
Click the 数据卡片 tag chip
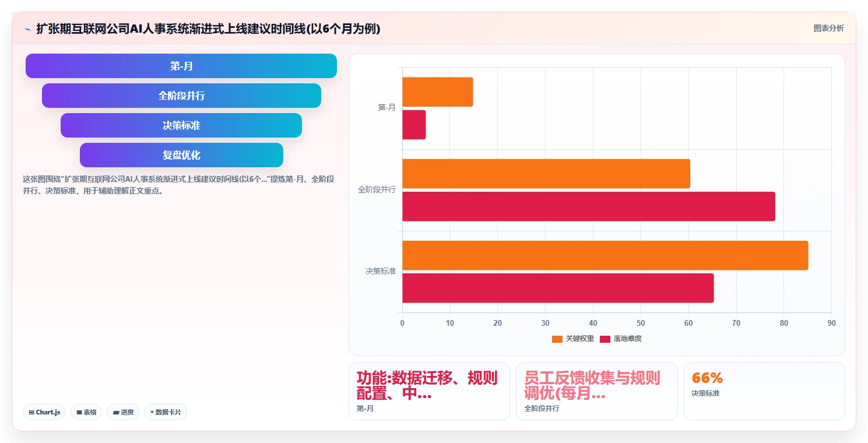click(x=166, y=412)
